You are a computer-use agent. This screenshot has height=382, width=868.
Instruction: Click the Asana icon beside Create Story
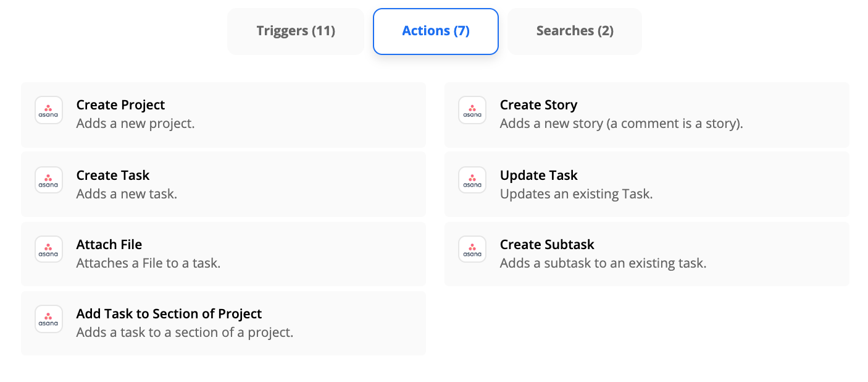coord(472,110)
